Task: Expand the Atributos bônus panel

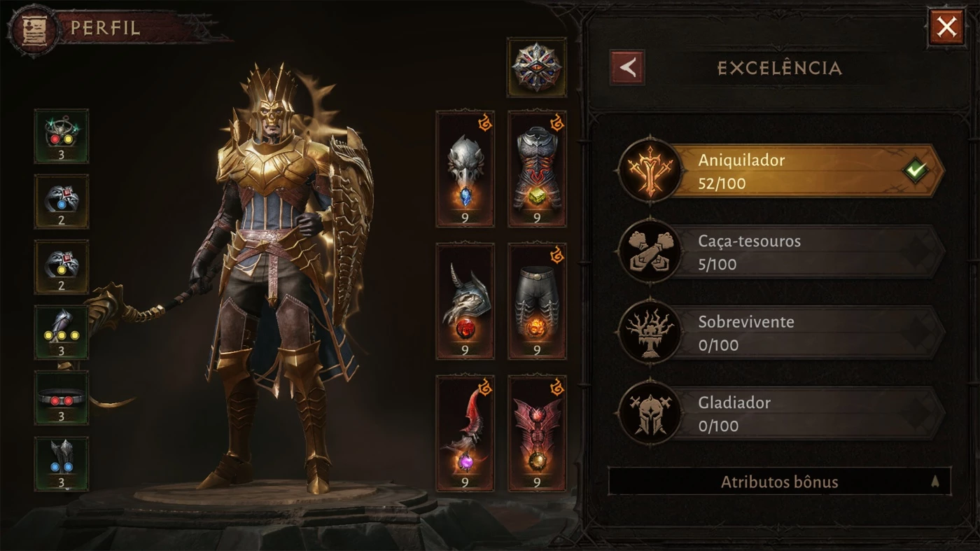Action: [x=779, y=482]
